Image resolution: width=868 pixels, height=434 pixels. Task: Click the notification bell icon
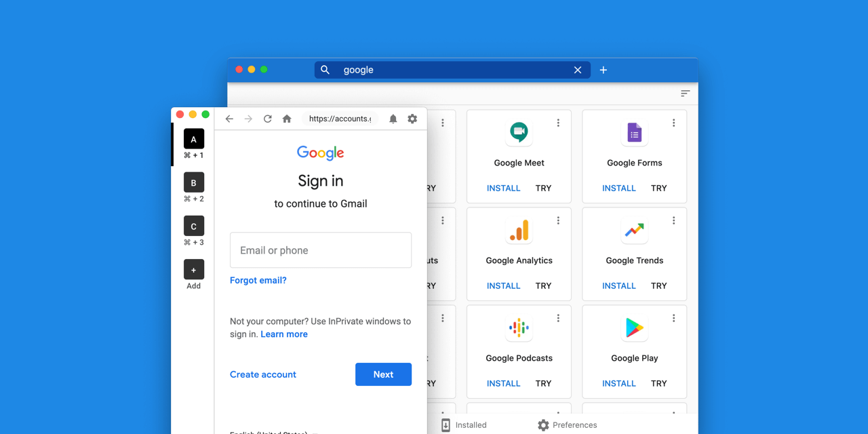393,119
